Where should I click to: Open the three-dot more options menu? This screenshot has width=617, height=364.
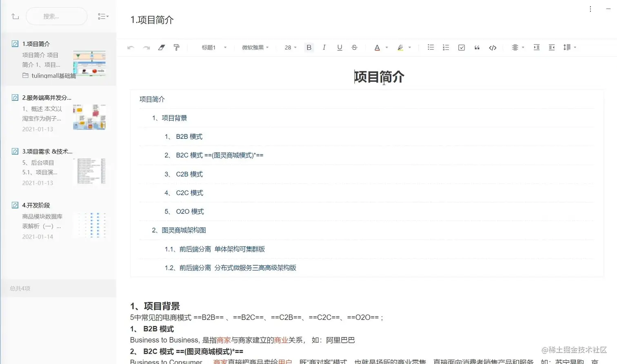[590, 9]
